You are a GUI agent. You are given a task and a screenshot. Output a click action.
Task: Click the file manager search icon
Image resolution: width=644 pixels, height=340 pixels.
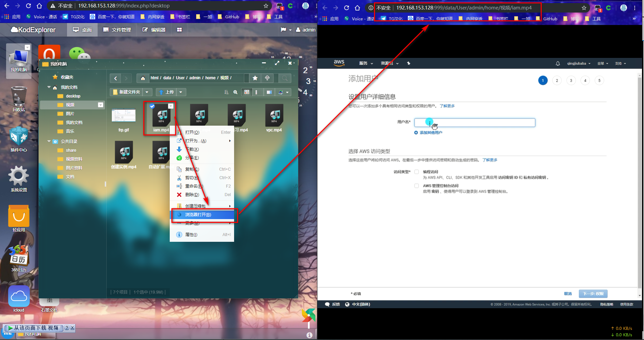[285, 78]
